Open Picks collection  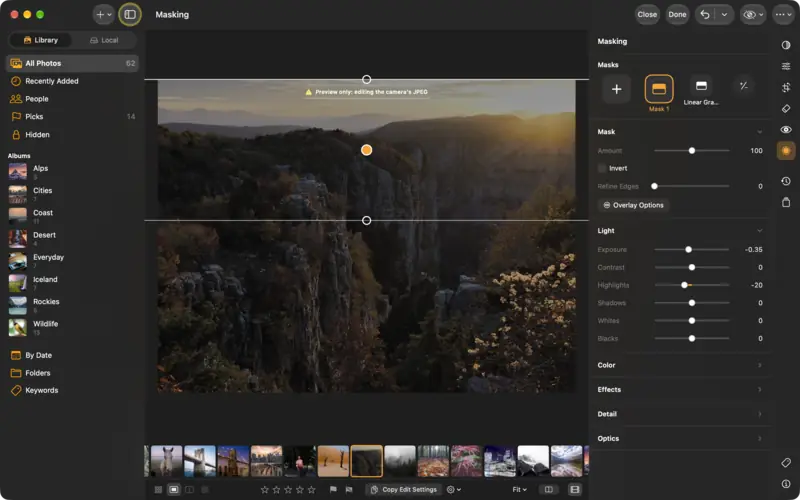[72, 117]
